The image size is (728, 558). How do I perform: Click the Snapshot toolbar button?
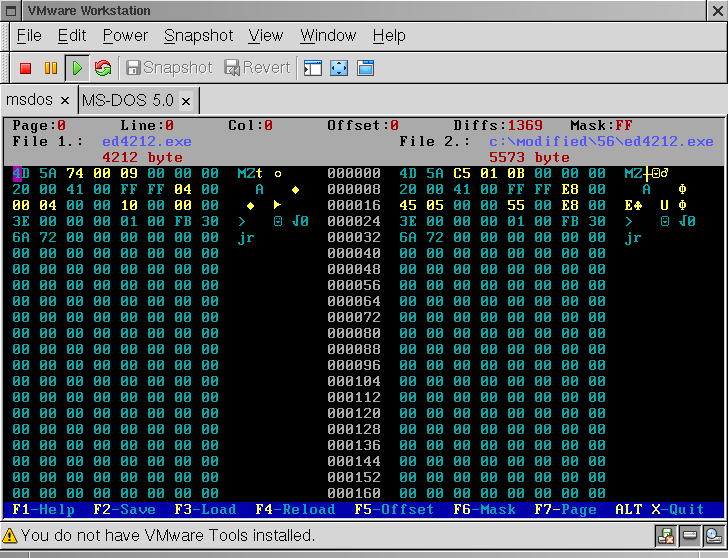click(x=169, y=68)
